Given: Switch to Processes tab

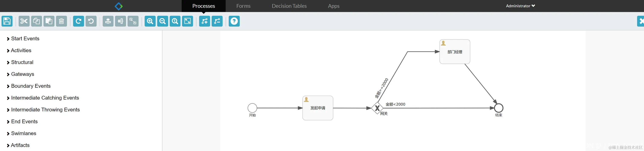Looking at the screenshot, I should pyautogui.click(x=204, y=6).
